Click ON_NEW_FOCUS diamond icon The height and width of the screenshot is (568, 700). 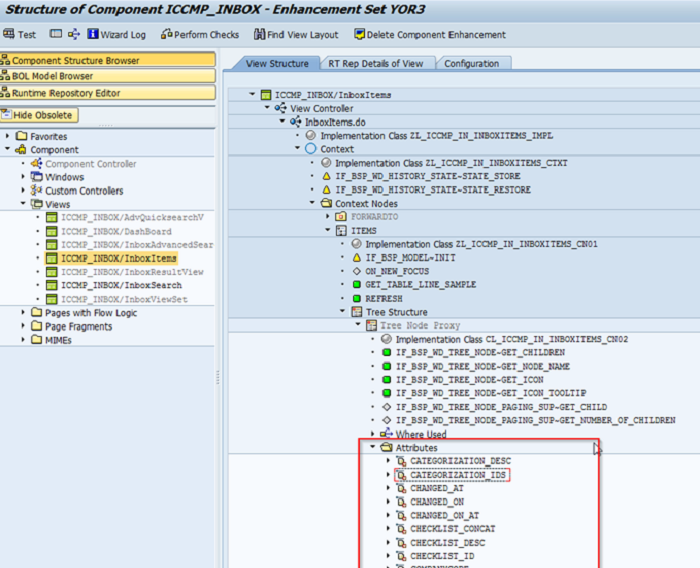[x=357, y=271]
